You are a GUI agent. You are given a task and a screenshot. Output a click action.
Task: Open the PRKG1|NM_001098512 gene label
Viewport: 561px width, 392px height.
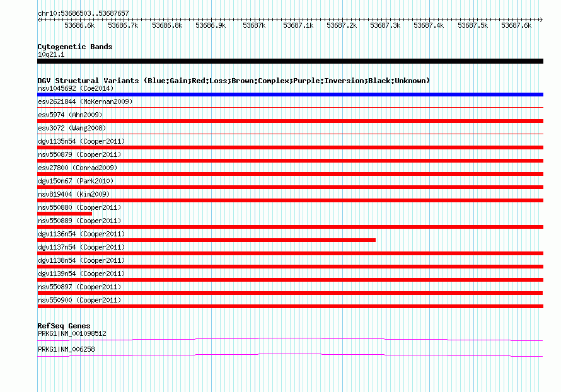tap(72, 333)
